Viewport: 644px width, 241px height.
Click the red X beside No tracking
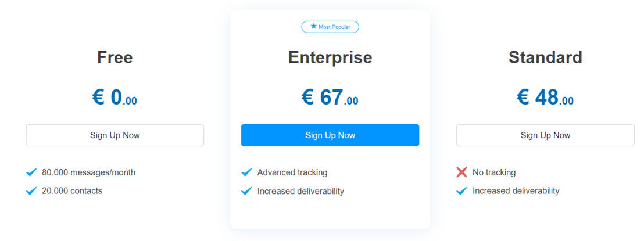tap(461, 172)
